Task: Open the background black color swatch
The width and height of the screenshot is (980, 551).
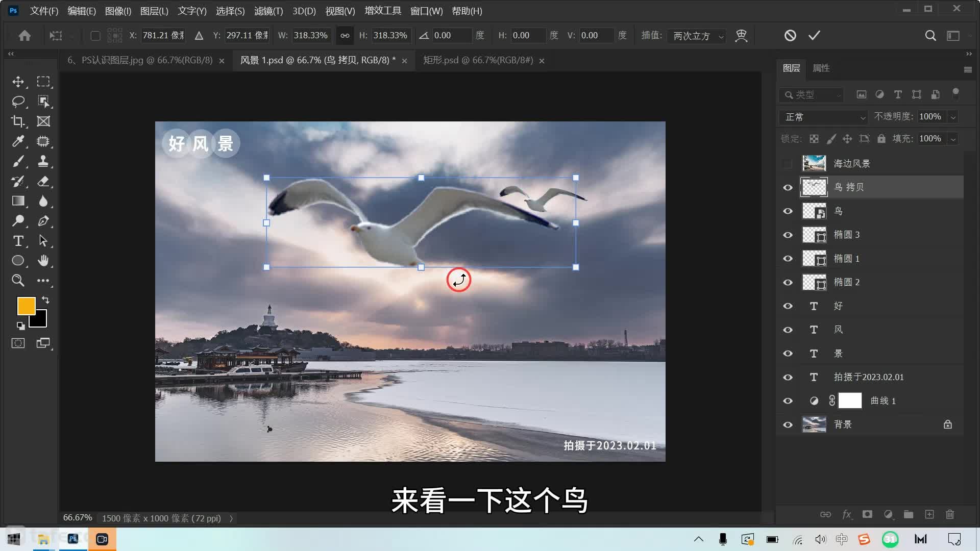Action: pos(41,321)
